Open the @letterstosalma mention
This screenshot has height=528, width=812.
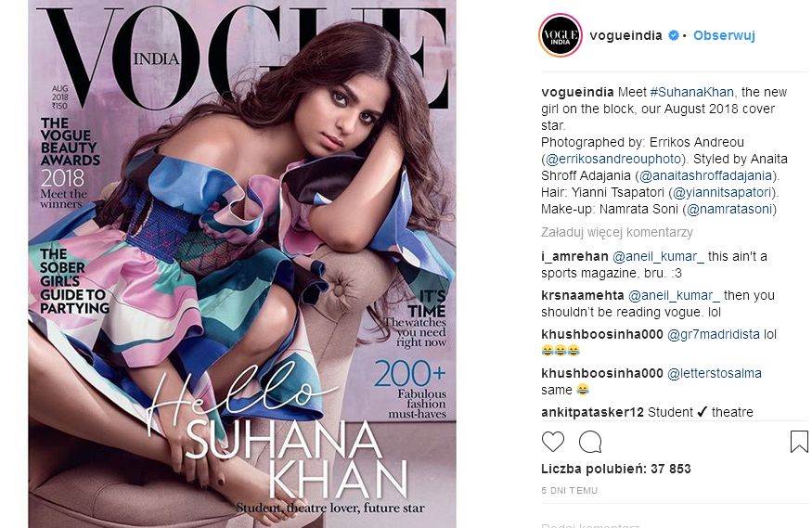[x=715, y=373]
